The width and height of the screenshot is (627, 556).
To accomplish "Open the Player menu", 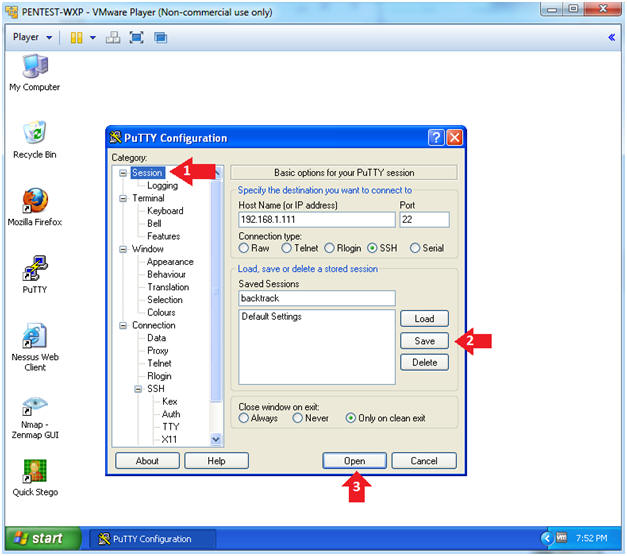I will click(x=32, y=37).
